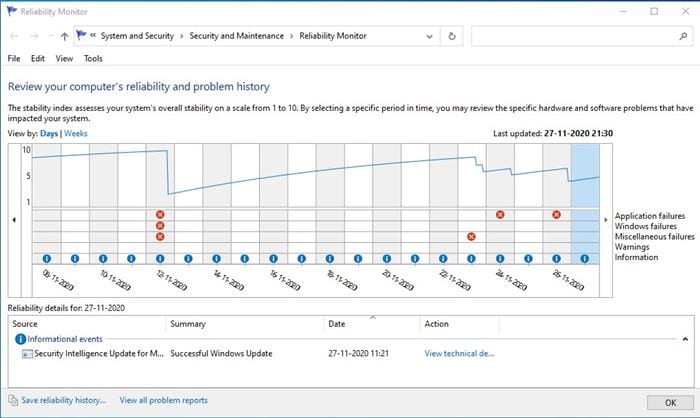Screen dimensions: 700x418
Task: Expand the « breadcrumb overflow chevron
Action: coord(93,35)
